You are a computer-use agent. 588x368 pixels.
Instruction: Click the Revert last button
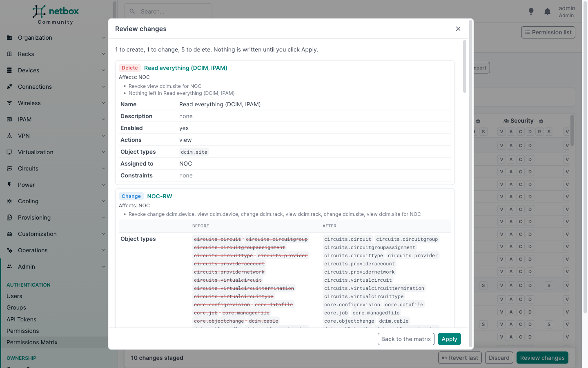(460, 358)
